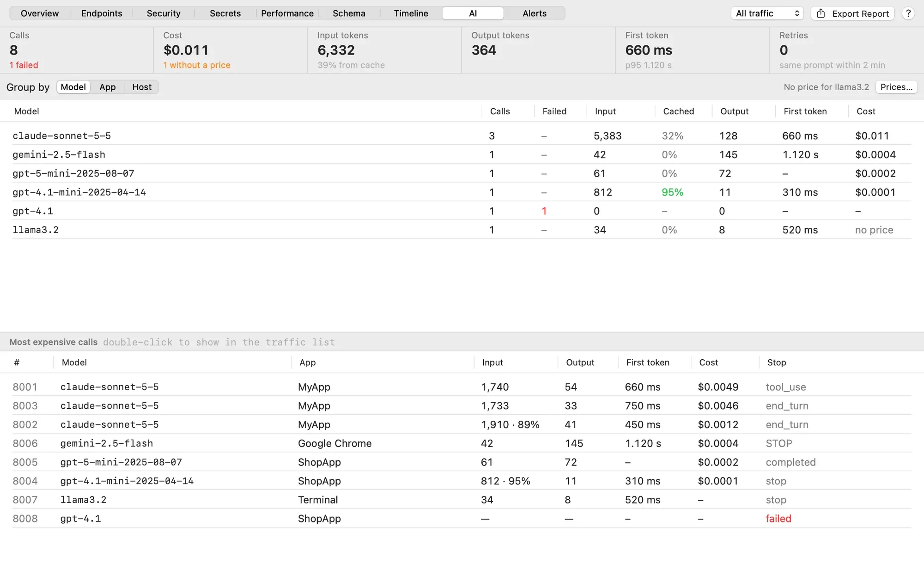This screenshot has height=564, width=924.
Task: Click the Output tokens value 364
Action: tap(484, 50)
